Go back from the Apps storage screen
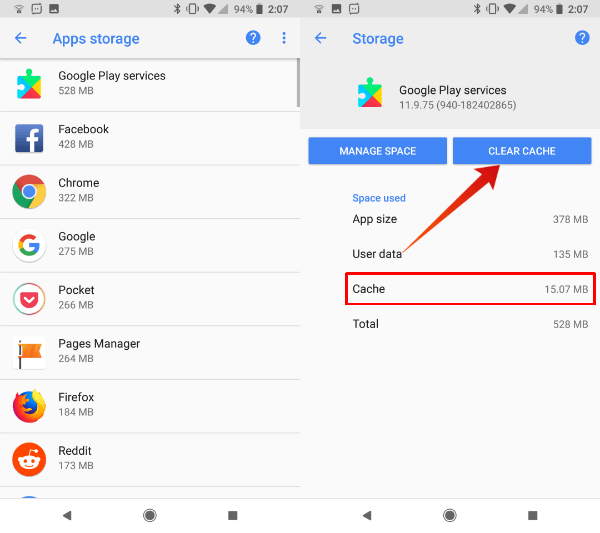The width and height of the screenshot is (600, 533). (21, 38)
